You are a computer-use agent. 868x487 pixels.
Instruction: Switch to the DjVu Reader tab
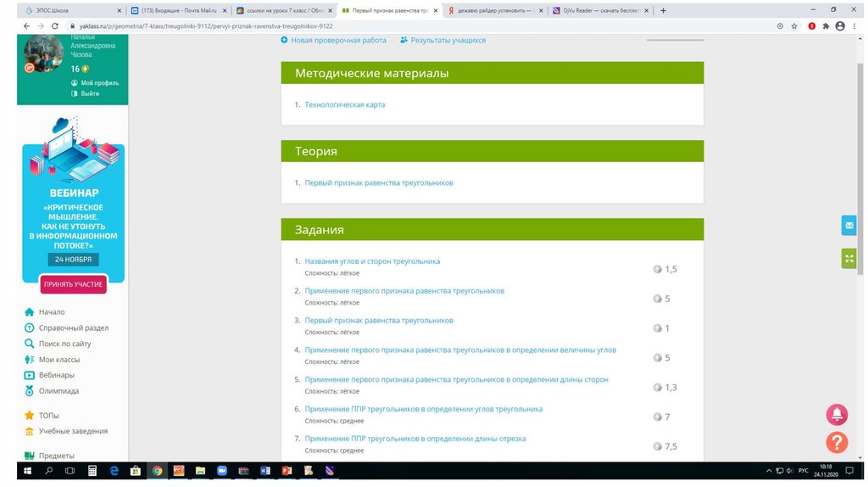(601, 10)
